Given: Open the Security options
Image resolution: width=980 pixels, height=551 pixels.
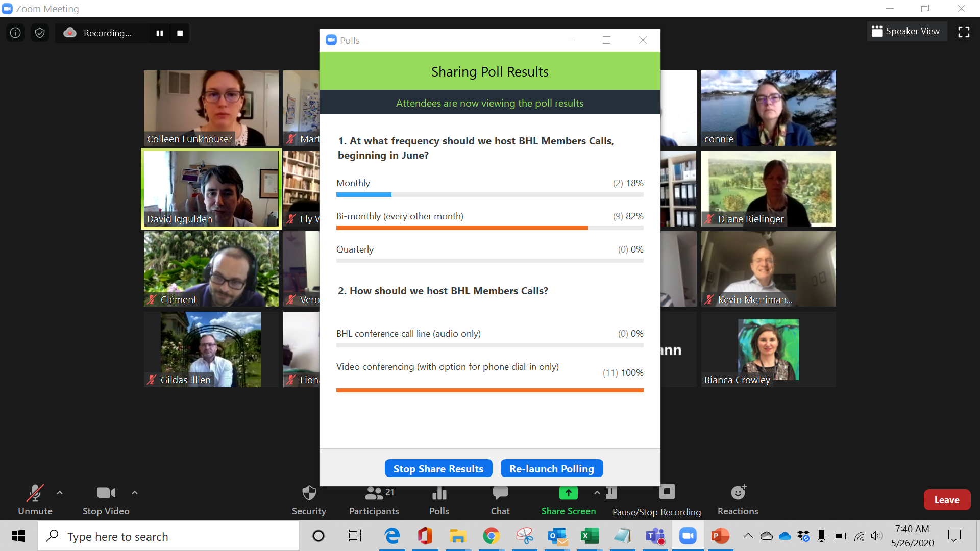Looking at the screenshot, I should 308,500.
